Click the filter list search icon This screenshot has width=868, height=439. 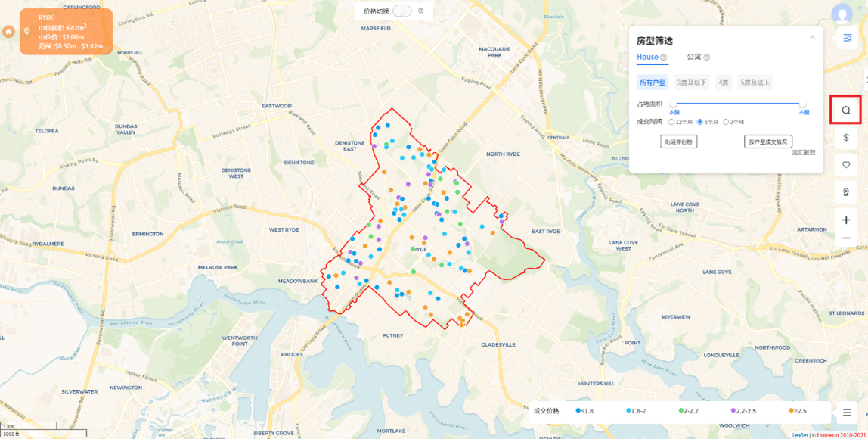pyautogui.click(x=846, y=38)
